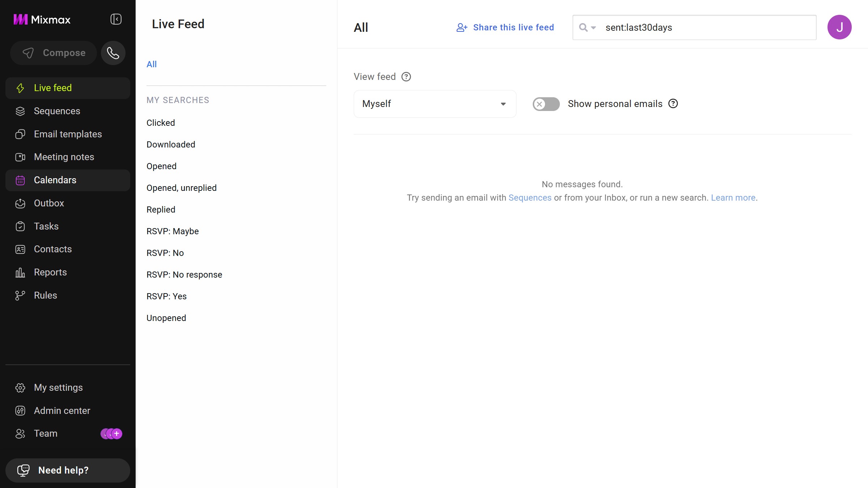Open the Team page
Image resolution: width=868 pixels, height=488 pixels.
[68, 433]
